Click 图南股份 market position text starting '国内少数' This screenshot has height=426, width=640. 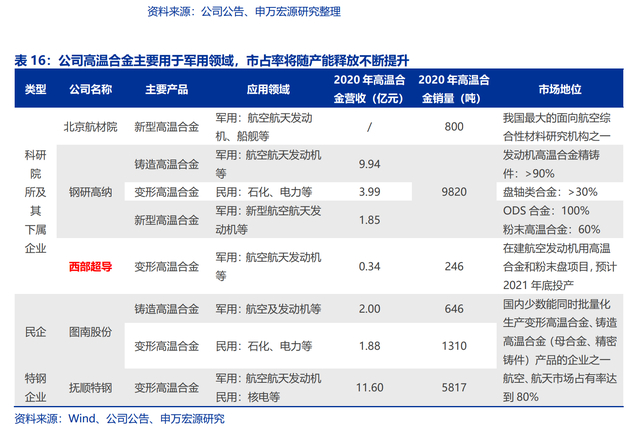click(560, 332)
